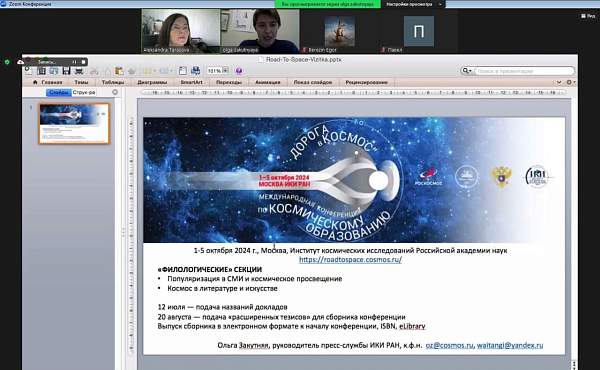600x370 pixels.
Task: Click the page icon left of Media Browser
Action: coord(183,71)
